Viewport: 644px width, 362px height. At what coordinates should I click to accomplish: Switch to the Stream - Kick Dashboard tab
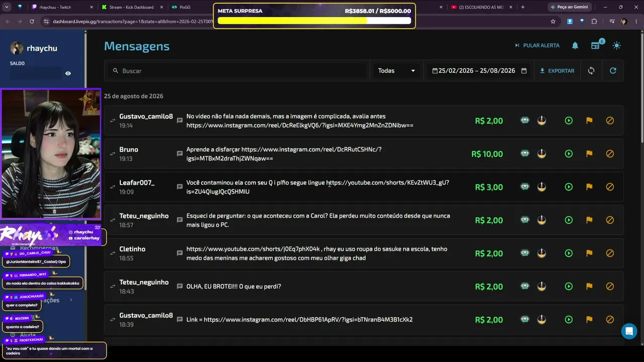(131, 7)
